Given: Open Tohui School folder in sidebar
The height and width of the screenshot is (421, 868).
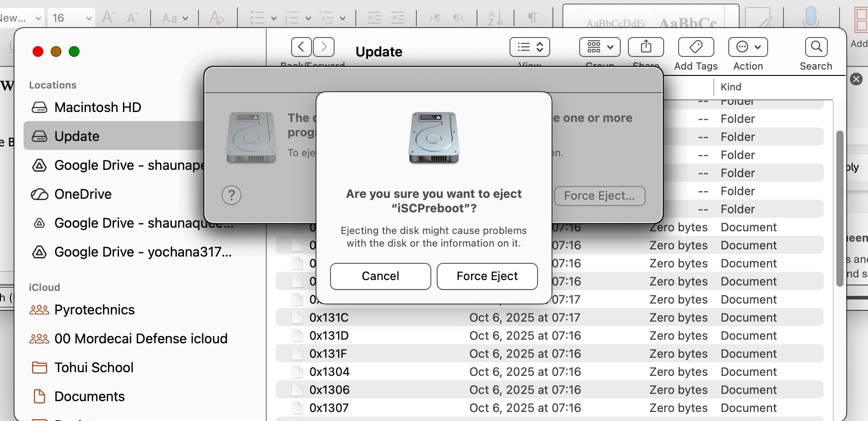Looking at the screenshot, I should click(x=94, y=368).
